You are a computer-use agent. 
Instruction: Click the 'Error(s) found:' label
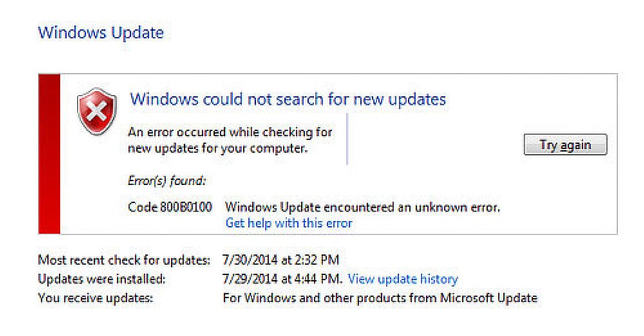pos(166,181)
